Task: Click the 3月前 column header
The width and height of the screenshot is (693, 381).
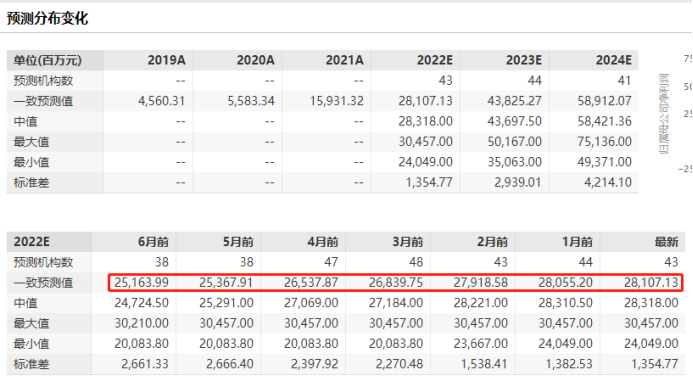Action: [x=408, y=242]
